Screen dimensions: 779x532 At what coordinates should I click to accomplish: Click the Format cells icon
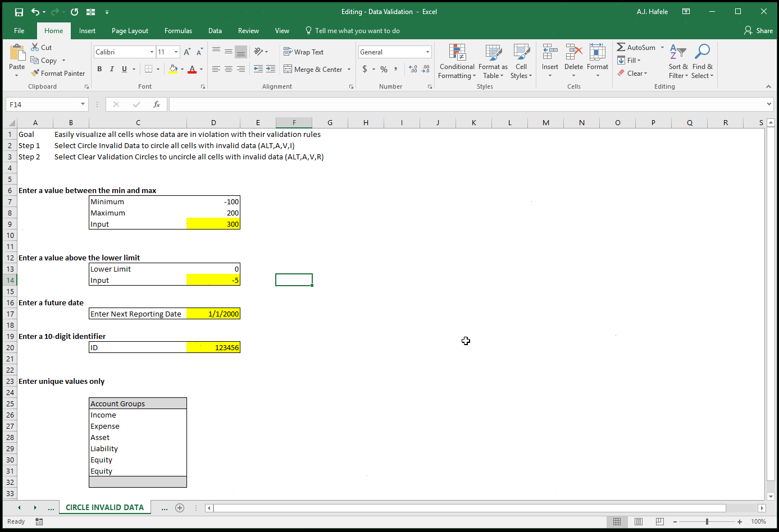[x=598, y=53]
